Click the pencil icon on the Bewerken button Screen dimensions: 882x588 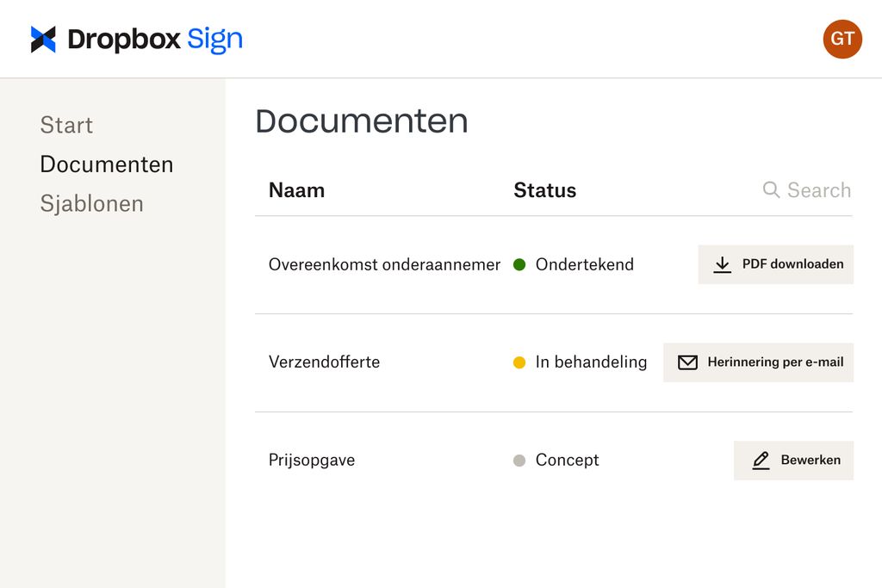point(761,460)
